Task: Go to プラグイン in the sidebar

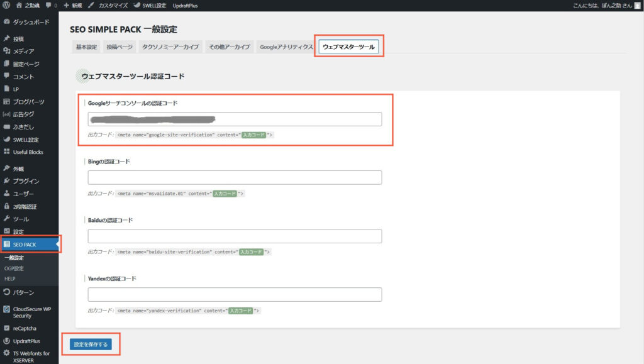Action: (26, 181)
